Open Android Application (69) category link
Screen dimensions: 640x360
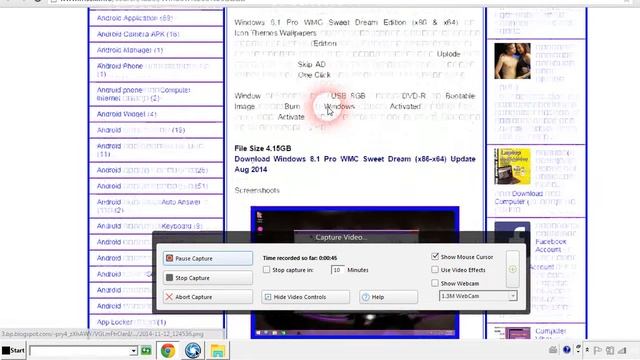(134, 18)
